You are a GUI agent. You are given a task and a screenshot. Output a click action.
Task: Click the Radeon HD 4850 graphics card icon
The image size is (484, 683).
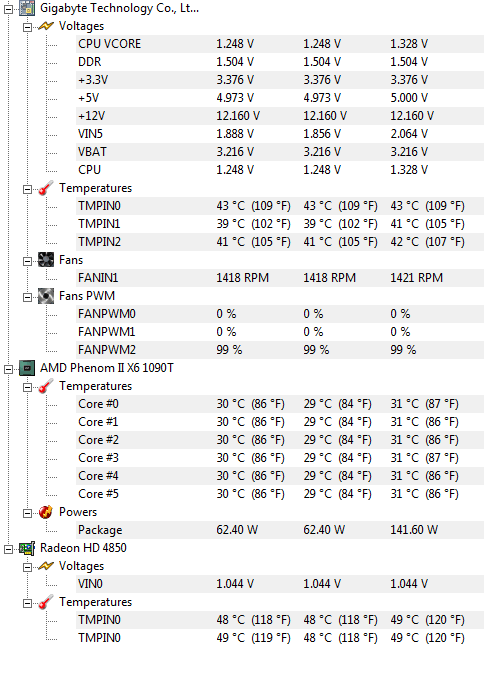click(x=27, y=548)
